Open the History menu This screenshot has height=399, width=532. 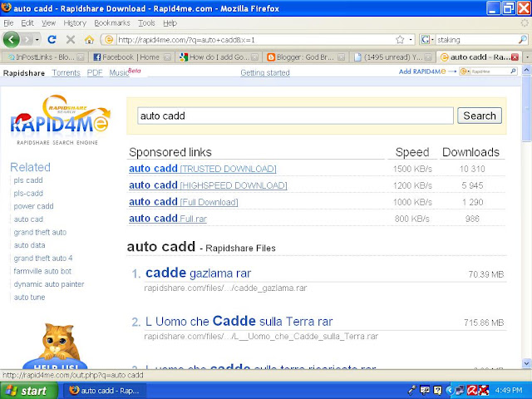tap(75, 23)
